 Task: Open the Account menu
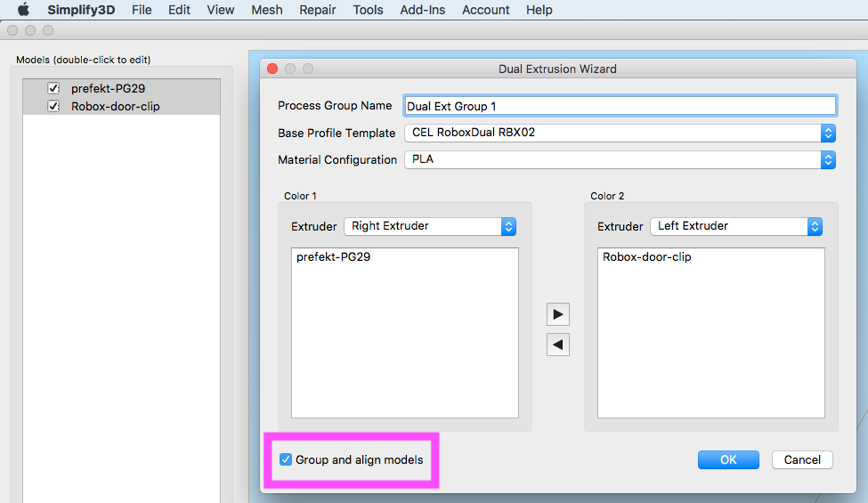pos(485,10)
